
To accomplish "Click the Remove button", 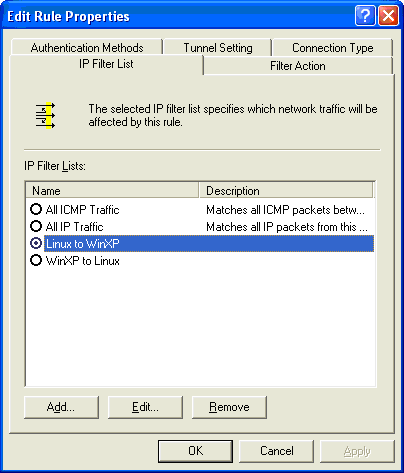I will [229, 407].
